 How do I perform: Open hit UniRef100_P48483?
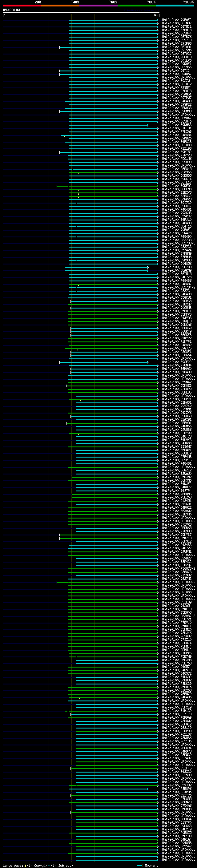click(177, 546)
